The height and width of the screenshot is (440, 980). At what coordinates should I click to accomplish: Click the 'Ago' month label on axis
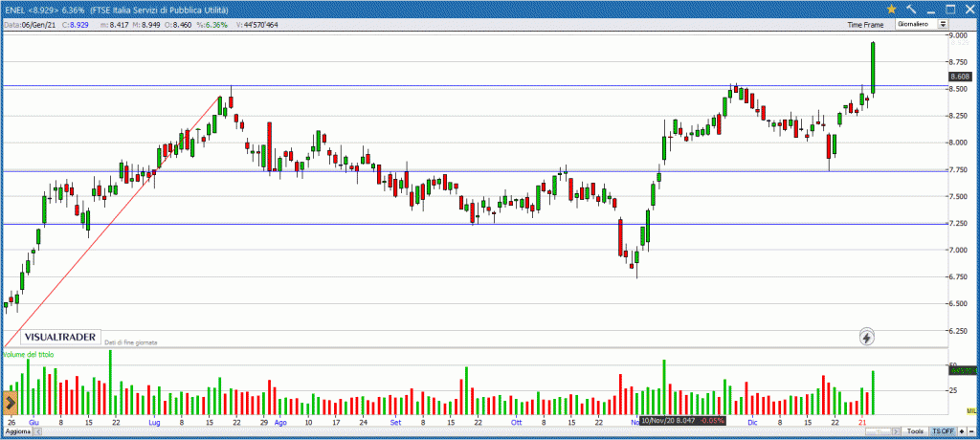(x=278, y=422)
